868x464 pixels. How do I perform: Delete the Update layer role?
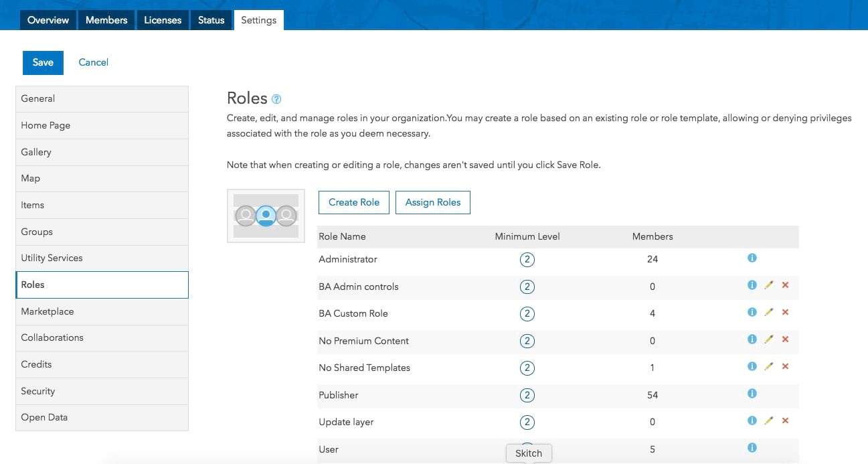(785, 420)
